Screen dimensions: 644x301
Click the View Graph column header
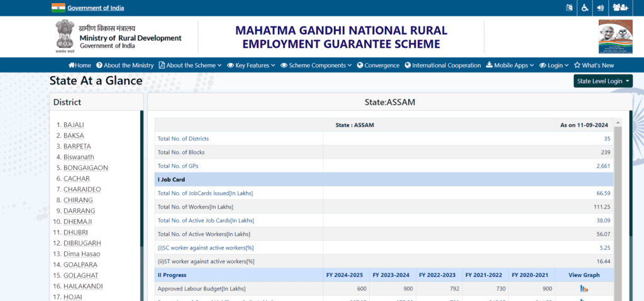tap(584, 275)
